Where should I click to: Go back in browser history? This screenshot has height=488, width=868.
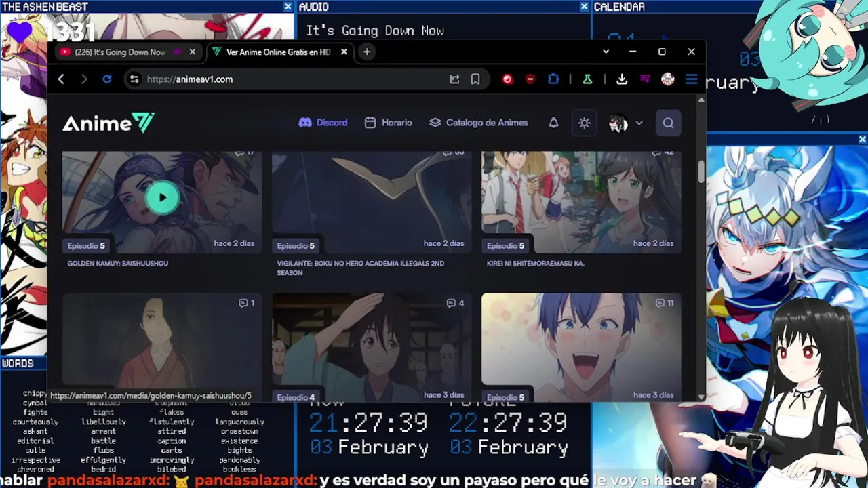pyautogui.click(x=61, y=79)
